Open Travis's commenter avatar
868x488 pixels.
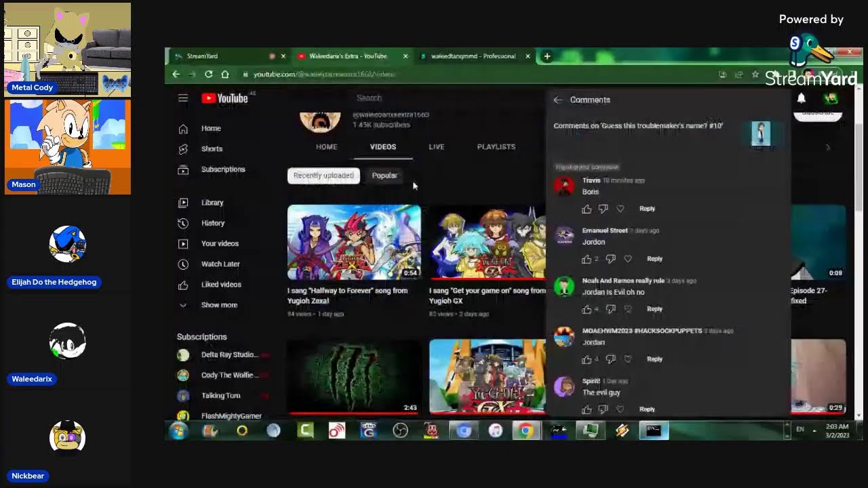pyautogui.click(x=564, y=186)
